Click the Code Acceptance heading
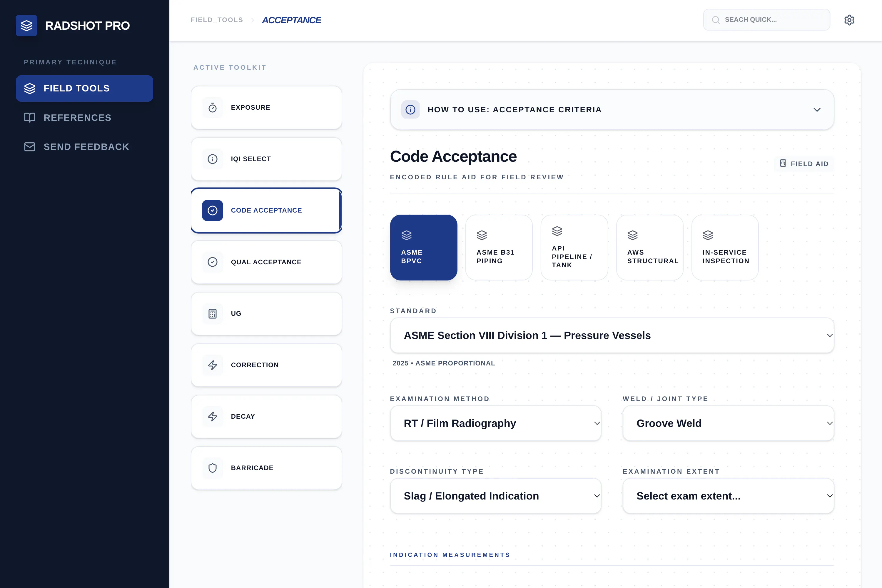 [453, 156]
